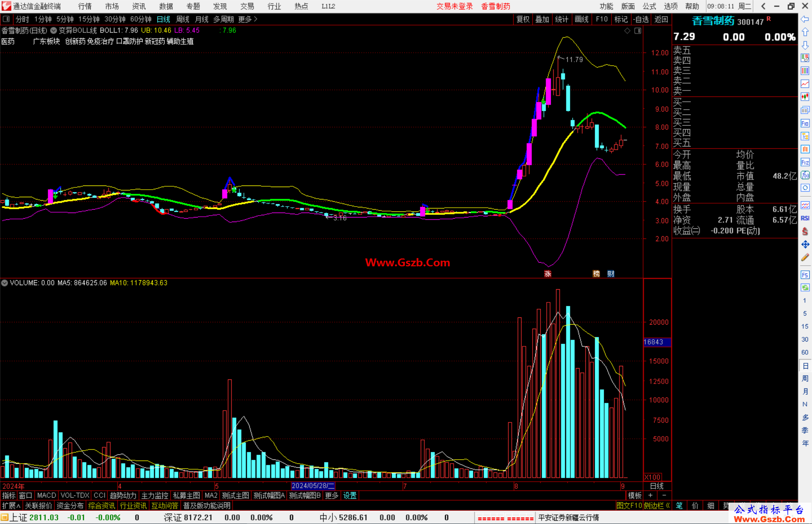The width and height of the screenshot is (812, 524).
Task: Click the 设置 settings link
Action: tap(350, 495)
